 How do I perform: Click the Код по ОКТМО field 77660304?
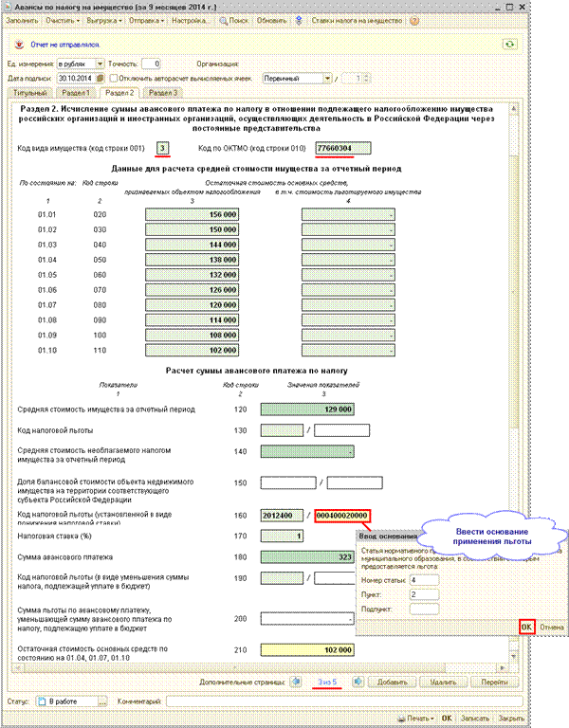[x=343, y=148]
